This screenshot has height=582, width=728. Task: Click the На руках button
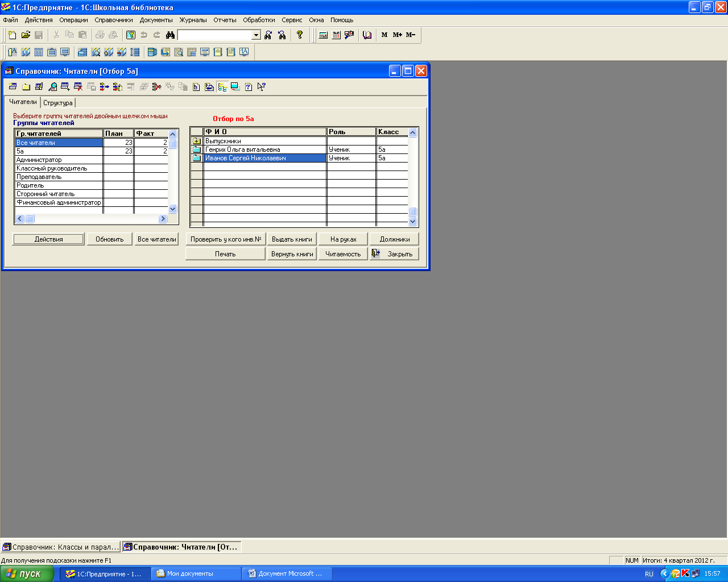(343, 239)
